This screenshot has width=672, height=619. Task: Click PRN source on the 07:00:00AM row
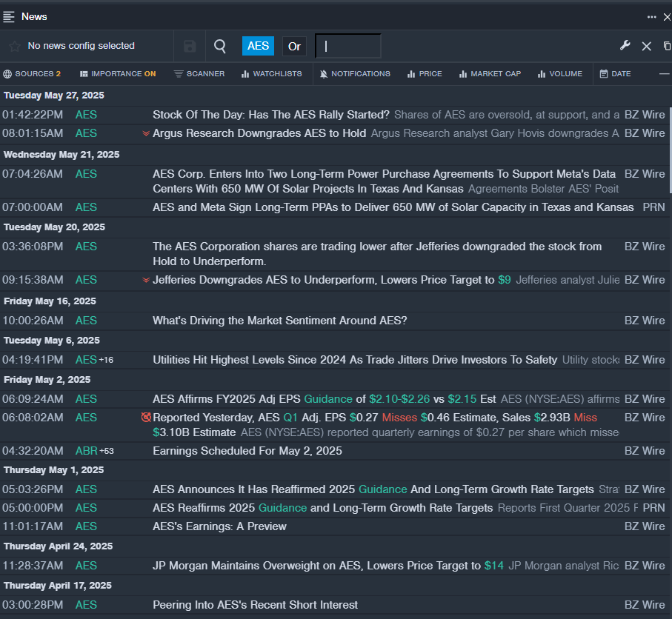[653, 207]
